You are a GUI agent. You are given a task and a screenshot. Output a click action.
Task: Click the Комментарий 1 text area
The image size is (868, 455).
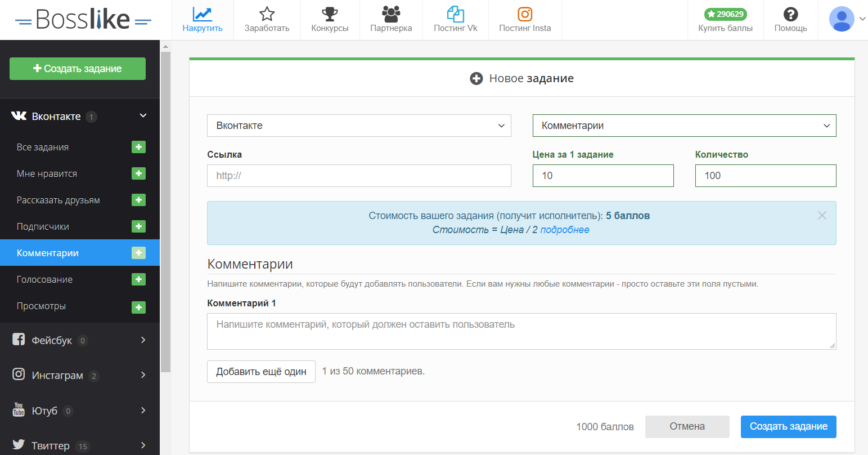click(521, 331)
